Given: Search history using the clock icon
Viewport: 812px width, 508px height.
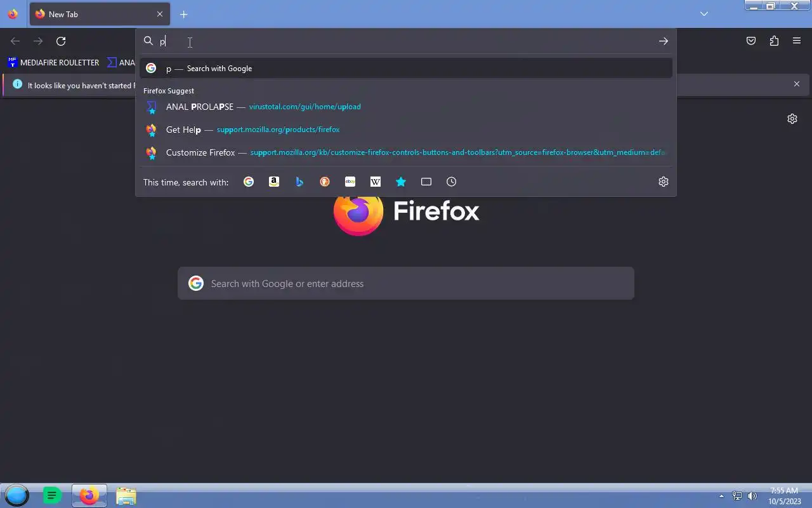Looking at the screenshot, I should (452, 182).
